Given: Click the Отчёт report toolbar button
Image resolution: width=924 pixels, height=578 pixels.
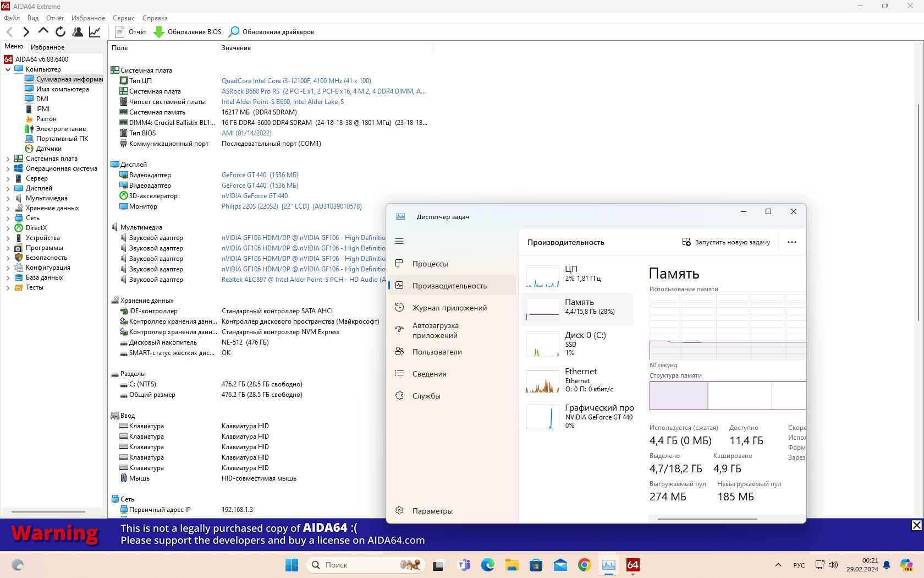Looking at the screenshot, I should (x=131, y=32).
